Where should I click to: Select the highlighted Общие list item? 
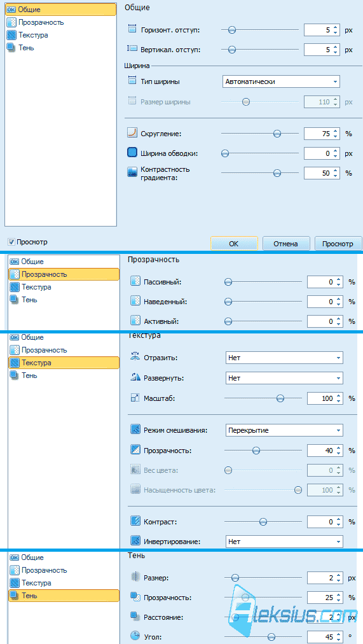point(60,10)
